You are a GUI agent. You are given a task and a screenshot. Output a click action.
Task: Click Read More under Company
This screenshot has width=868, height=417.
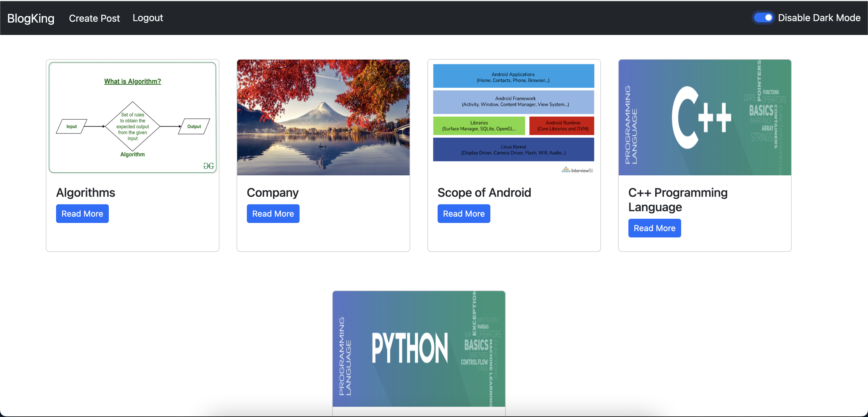tap(273, 214)
